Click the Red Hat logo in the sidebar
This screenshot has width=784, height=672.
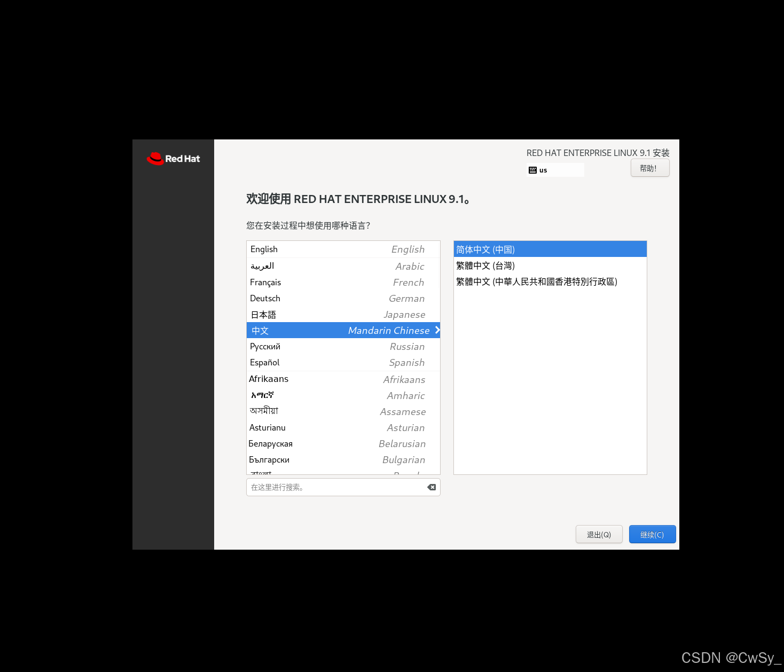(174, 159)
